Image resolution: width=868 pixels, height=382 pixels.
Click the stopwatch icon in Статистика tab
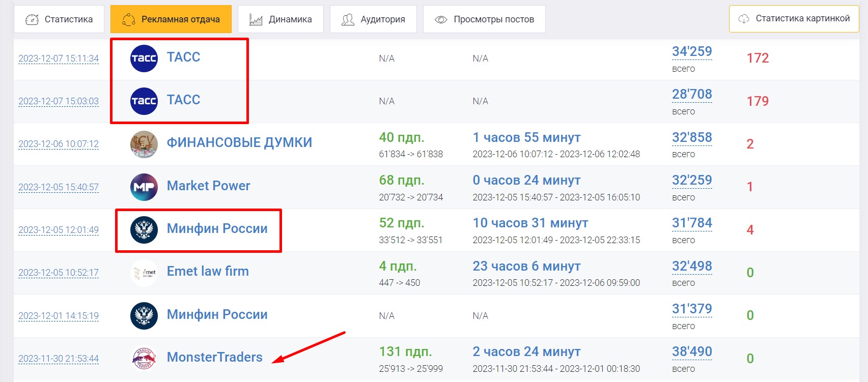click(x=32, y=19)
